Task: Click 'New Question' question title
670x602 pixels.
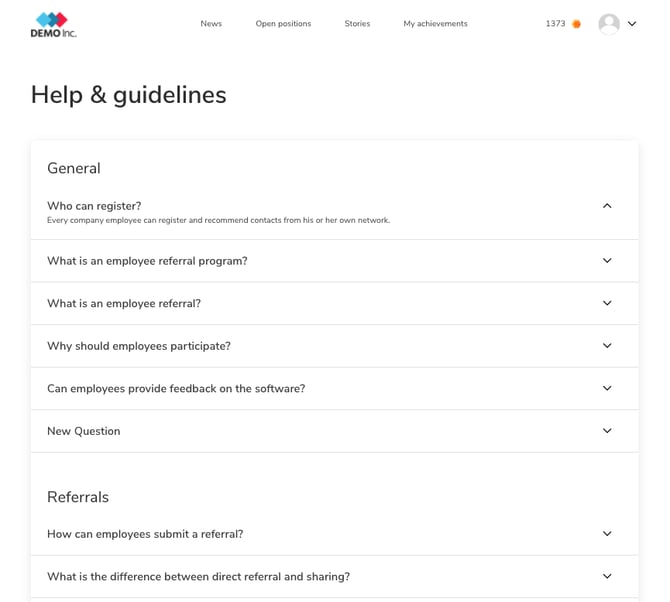Action: tap(84, 431)
